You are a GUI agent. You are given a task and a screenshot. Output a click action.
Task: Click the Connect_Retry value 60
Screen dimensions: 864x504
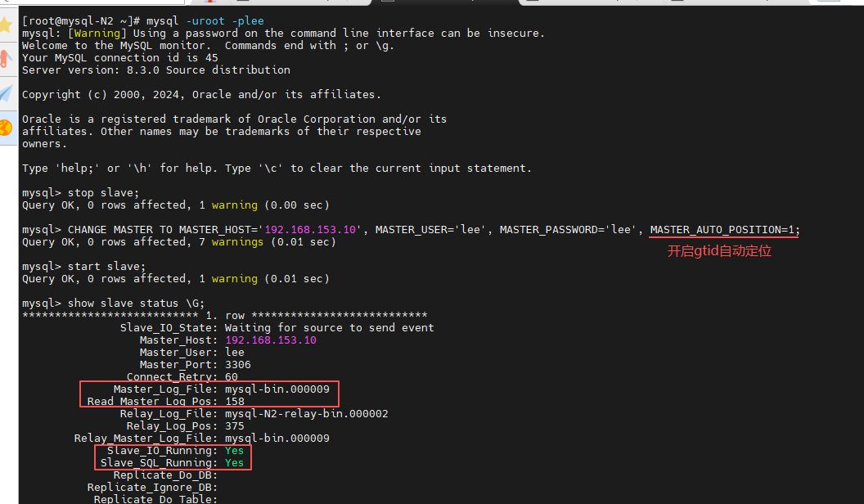232,376
